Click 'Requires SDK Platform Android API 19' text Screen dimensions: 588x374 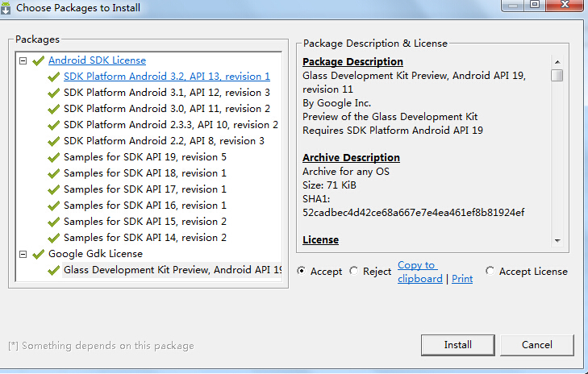pyautogui.click(x=393, y=131)
